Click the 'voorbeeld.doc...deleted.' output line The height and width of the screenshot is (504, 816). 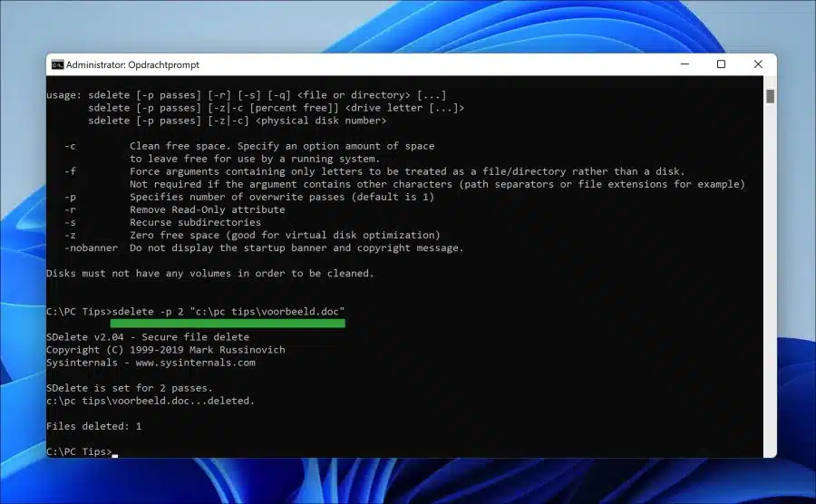click(151, 401)
